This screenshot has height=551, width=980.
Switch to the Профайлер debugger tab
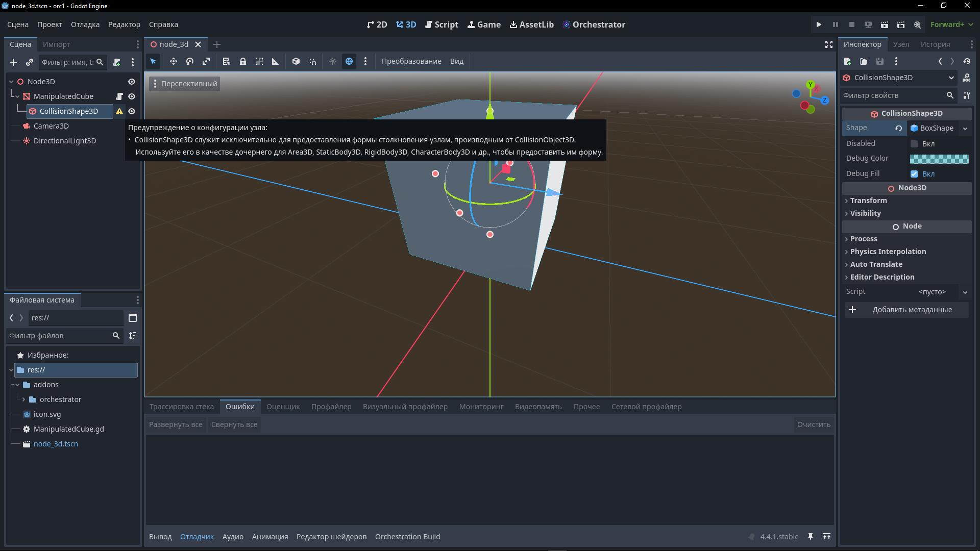click(331, 407)
